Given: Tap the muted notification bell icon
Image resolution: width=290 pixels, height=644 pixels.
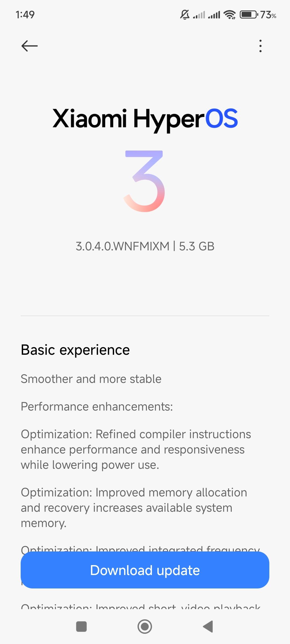Looking at the screenshot, I should 185,14.
